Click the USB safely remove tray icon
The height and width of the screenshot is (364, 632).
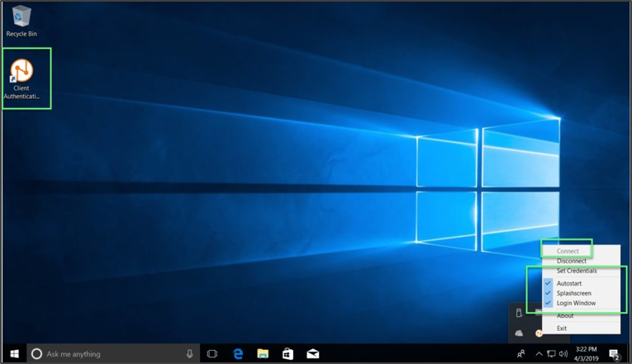coord(519,313)
